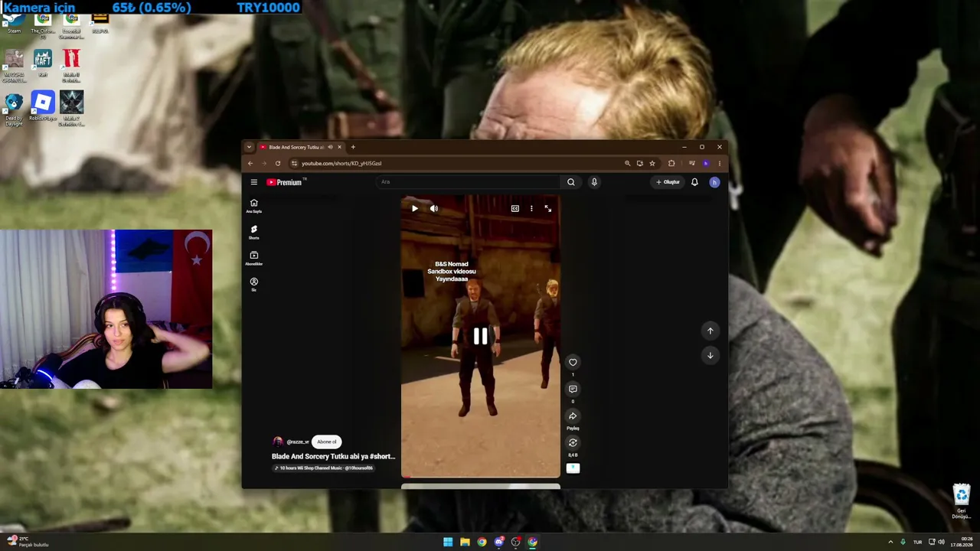Open Chrome media controls
The image size is (980, 551).
click(x=692, y=163)
